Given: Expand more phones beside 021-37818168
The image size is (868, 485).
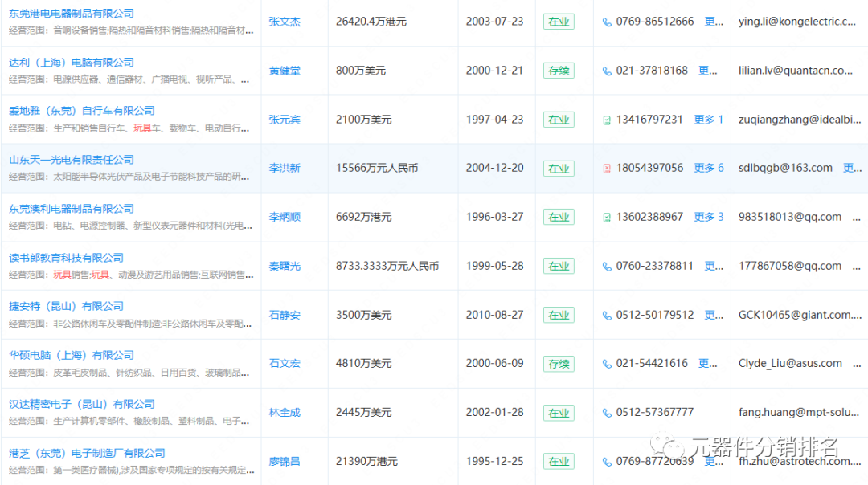Looking at the screenshot, I should click(x=707, y=71).
